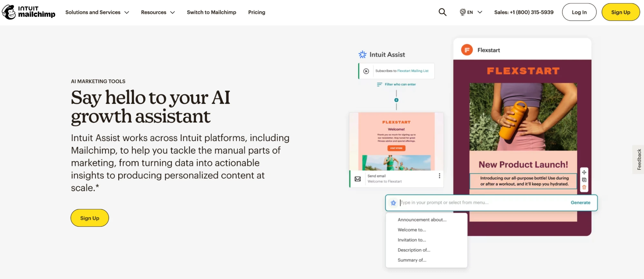
Task: Click the sparkle icon in the prompt bar
Action: [x=393, y=203]
